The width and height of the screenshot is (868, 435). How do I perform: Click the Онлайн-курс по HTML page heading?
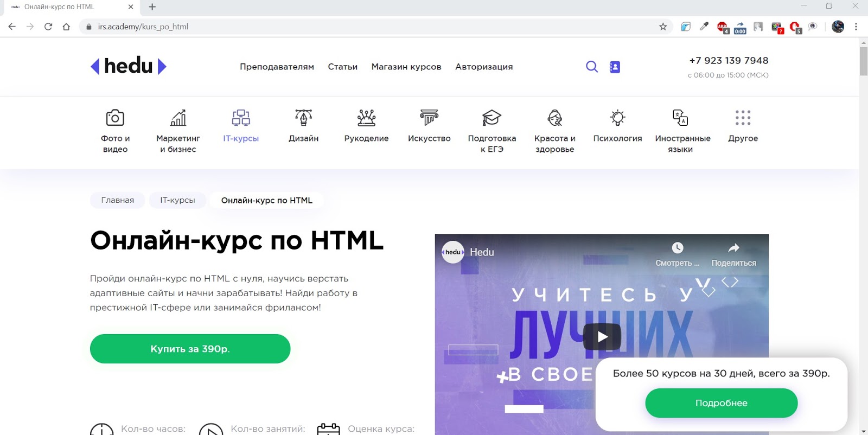click(237, 240)
